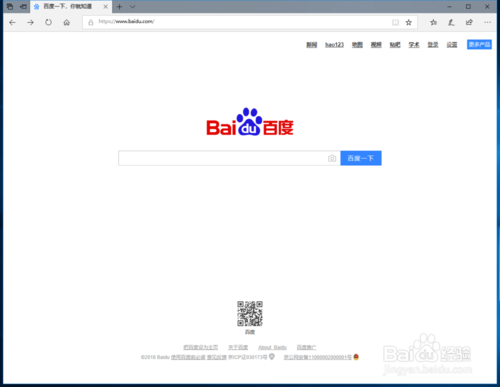Open the About Baidu link
Image resolution: width=500 pixels, height=387 pixels.
click(x=272, y=347)
